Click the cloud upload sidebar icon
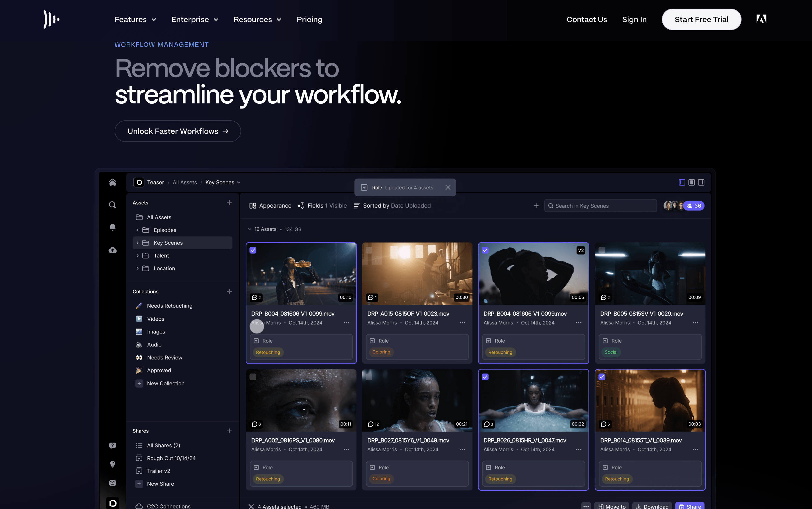This screenshot has width=812, height=509. (113, 250)
